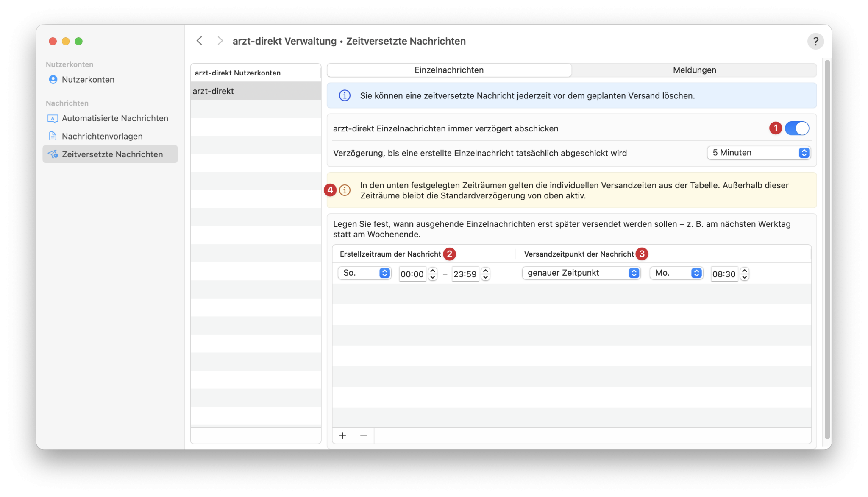Screen dimensions: 868x497
Task: Add a new row with the plus button
Action: click(x=342, y=436)
